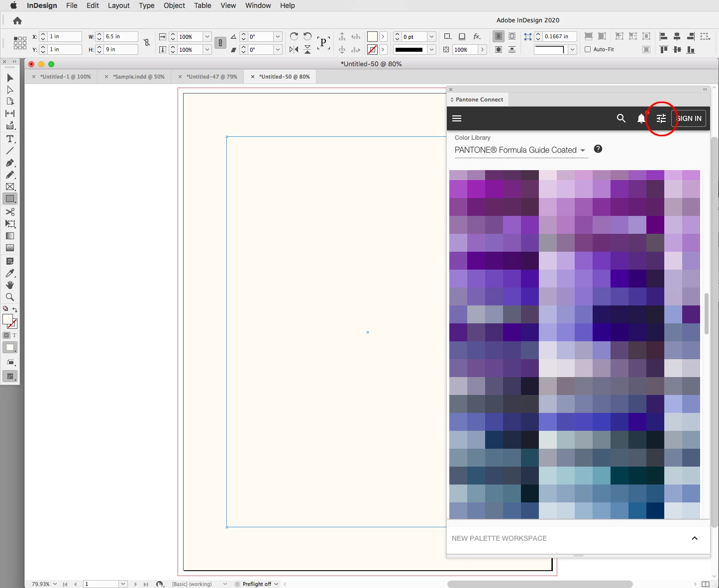Open zoom level dropdown 79.93%
Viewport: 719px width, 588px height.
[x=55, y=584]
